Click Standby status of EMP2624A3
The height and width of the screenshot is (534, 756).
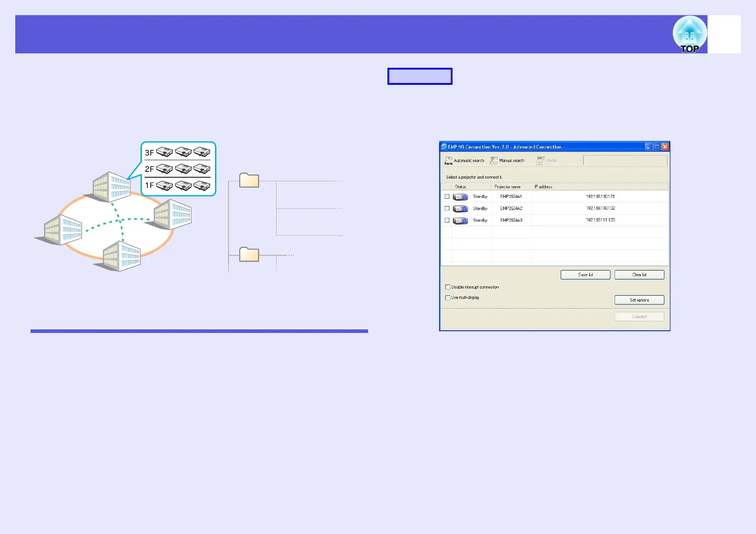point(480,220)
